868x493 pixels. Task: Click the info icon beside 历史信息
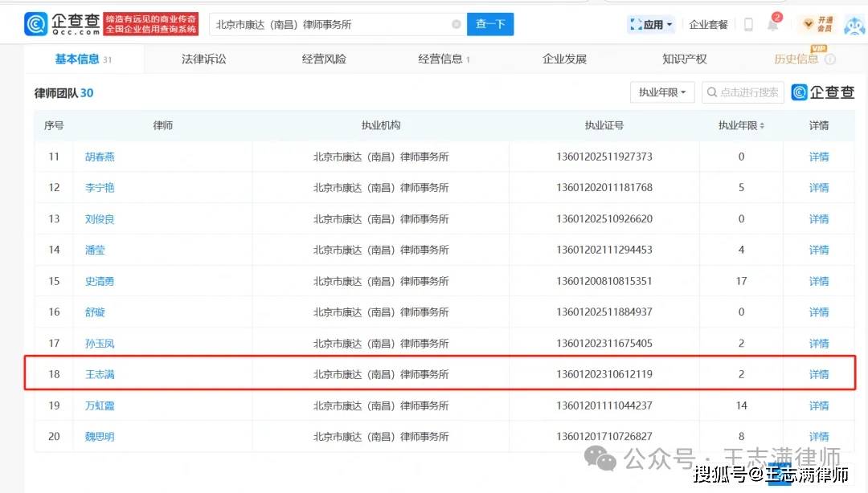tap(830, 59)
